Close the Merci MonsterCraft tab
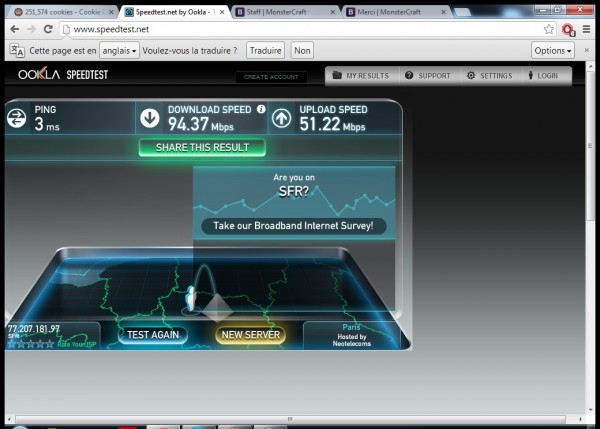Viewport: 600px width, 429px height. pos(443,12)
